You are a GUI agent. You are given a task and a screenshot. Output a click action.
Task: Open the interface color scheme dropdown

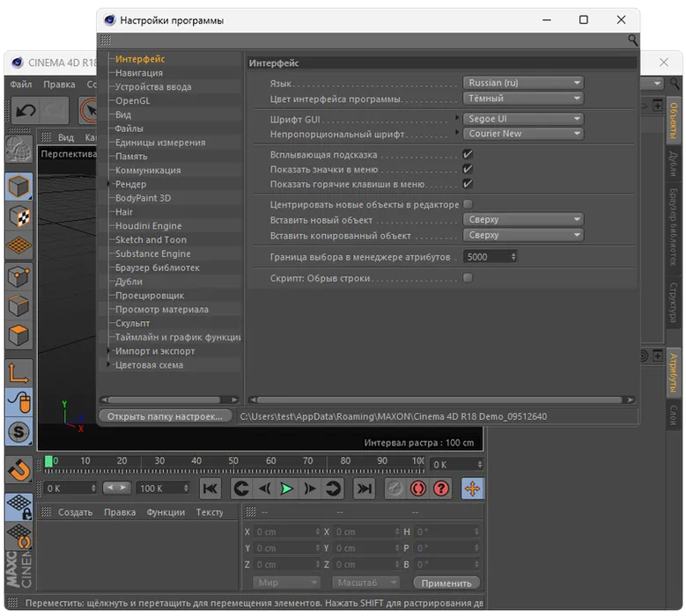click(523, 99)
